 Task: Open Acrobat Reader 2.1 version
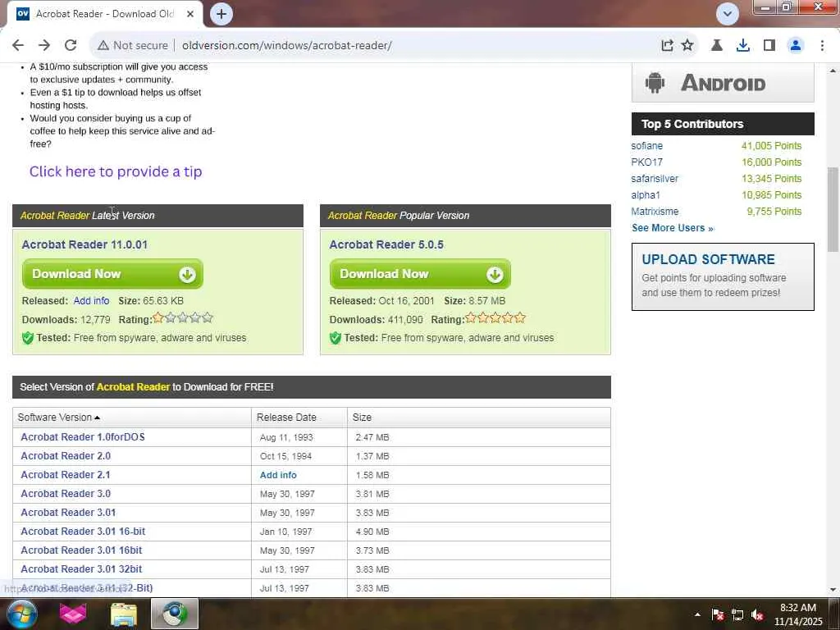[x=66, y=475]
